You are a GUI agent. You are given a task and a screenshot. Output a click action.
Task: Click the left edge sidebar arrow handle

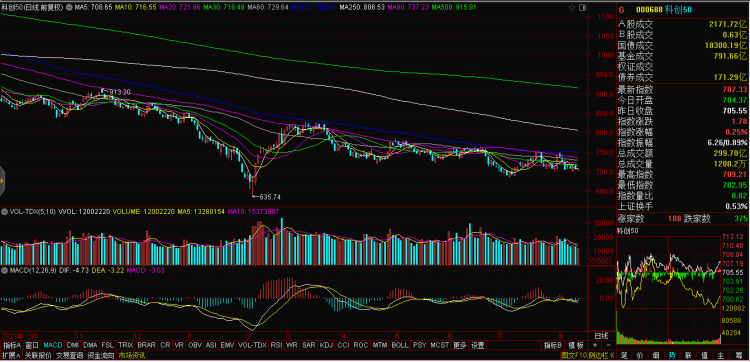(x=2, y=181)
